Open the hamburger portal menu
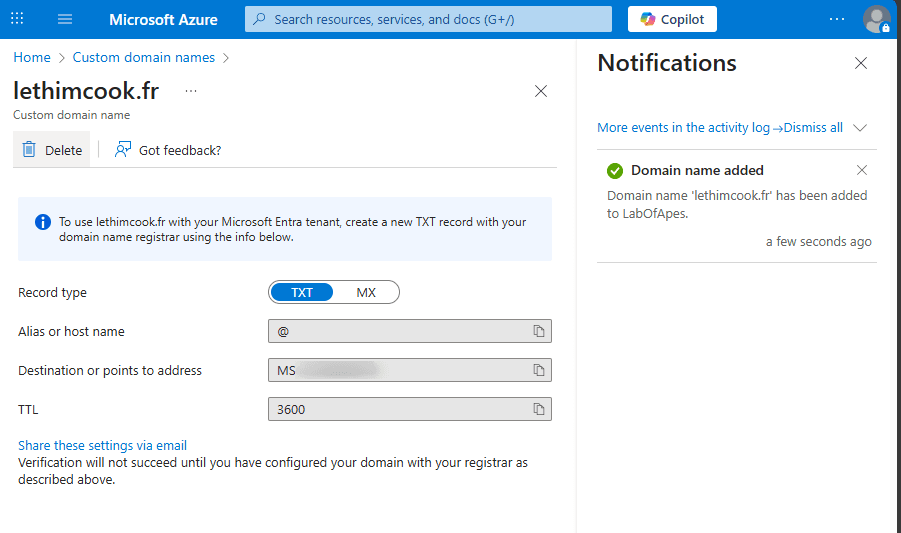901x533 pixels. click(65, 19)
